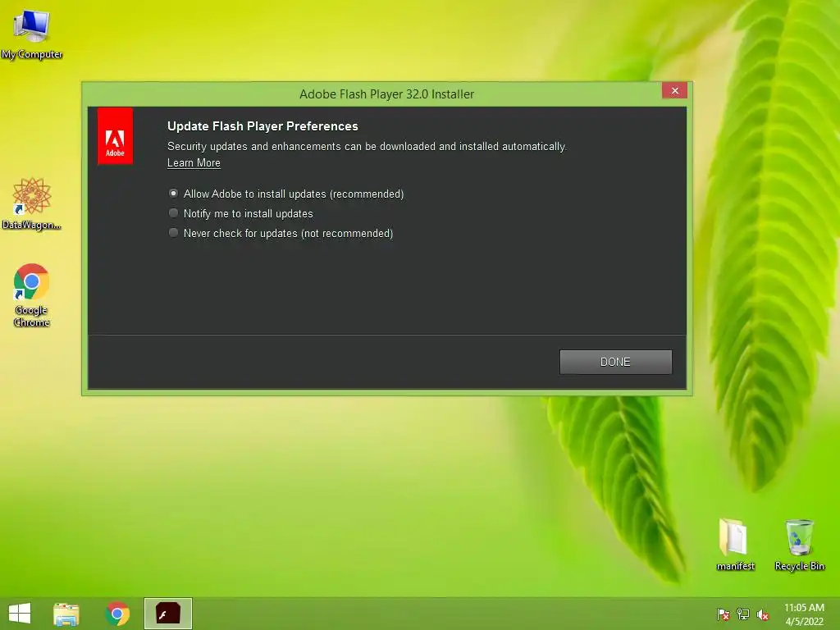Screen dimensions: 840x630
Task: Click the DONE button
Action: coord(615,362)
